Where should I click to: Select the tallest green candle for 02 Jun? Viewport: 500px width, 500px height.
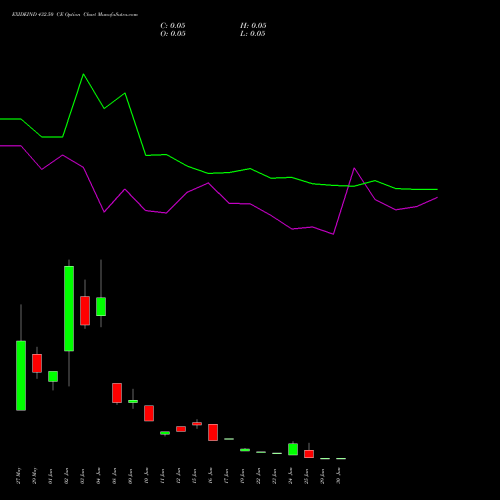tap(69, 308)
